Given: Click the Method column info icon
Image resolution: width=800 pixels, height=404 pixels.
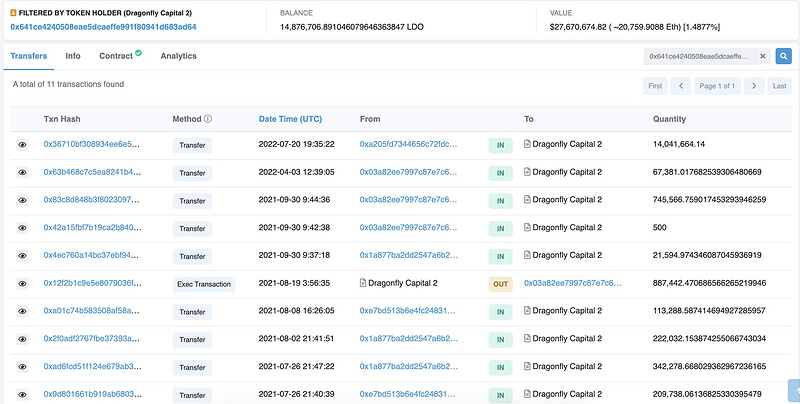Looking at the screenshot, I should (208, 119).
